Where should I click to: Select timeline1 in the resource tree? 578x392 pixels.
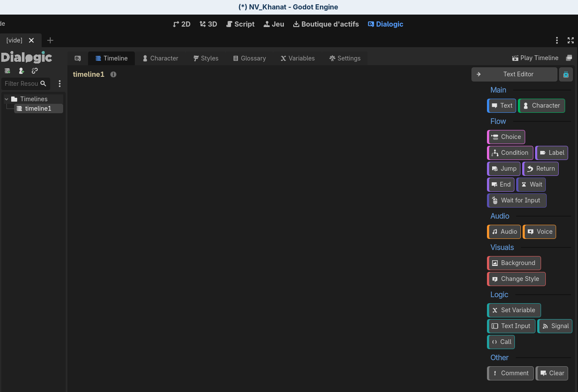[38, 109]
